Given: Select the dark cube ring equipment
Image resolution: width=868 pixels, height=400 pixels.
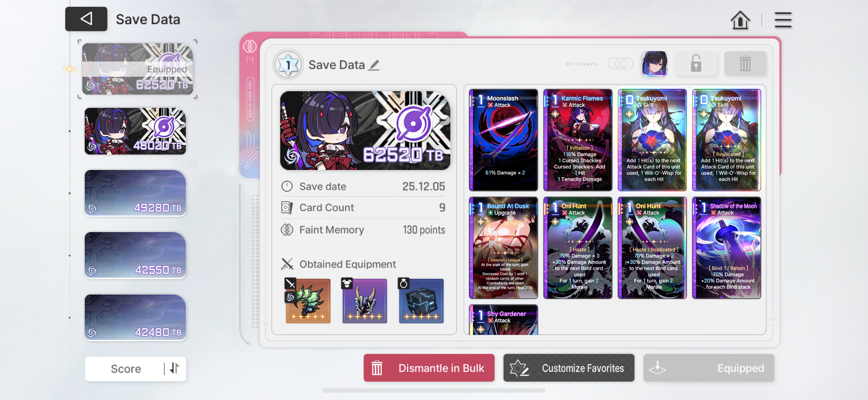Looking at the screenshot, I should point(421,301).
